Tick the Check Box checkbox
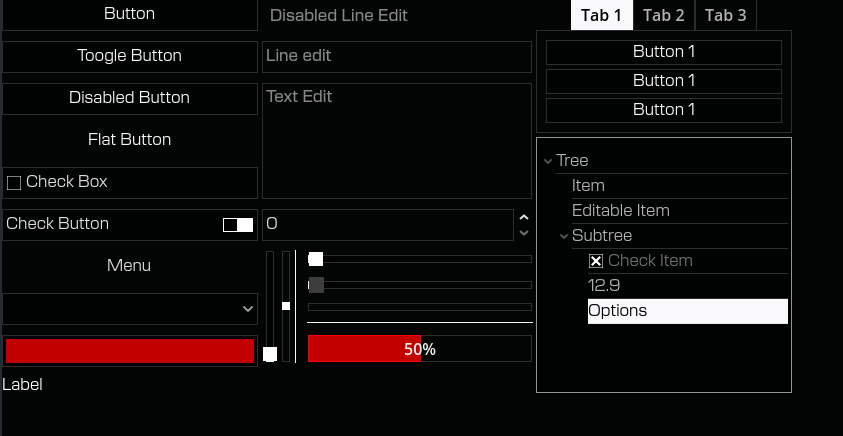The image size is (843, 436). click(14, 183)
